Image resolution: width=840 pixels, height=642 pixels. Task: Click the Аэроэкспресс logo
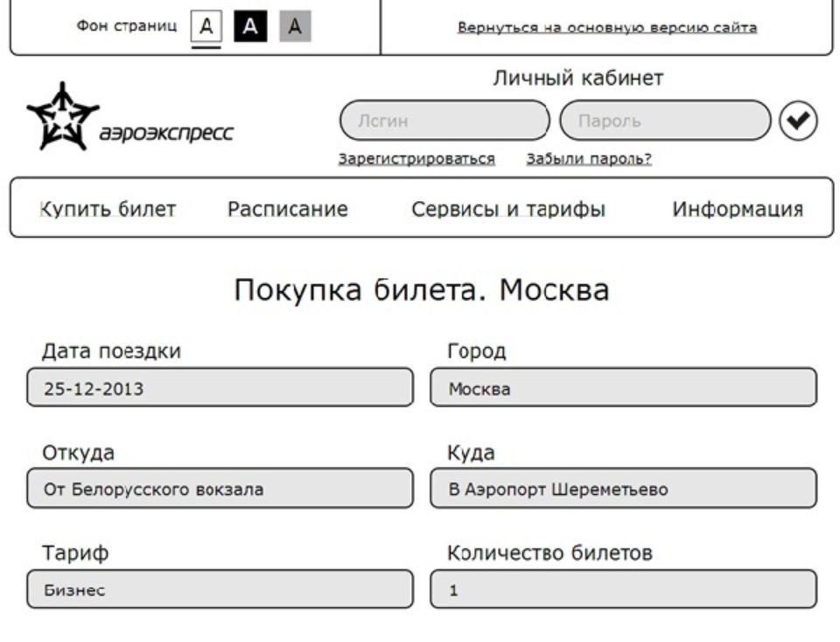pos(129,116)
